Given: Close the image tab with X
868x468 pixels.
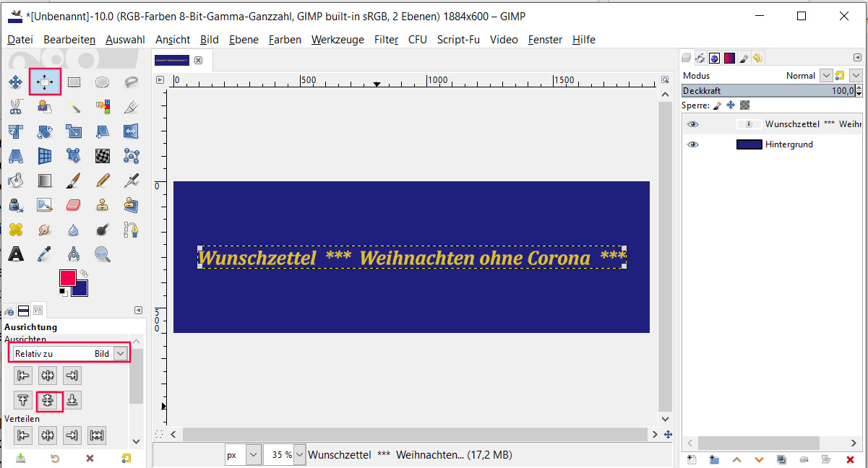Looking at the screenshot, I should click(198, 61).
